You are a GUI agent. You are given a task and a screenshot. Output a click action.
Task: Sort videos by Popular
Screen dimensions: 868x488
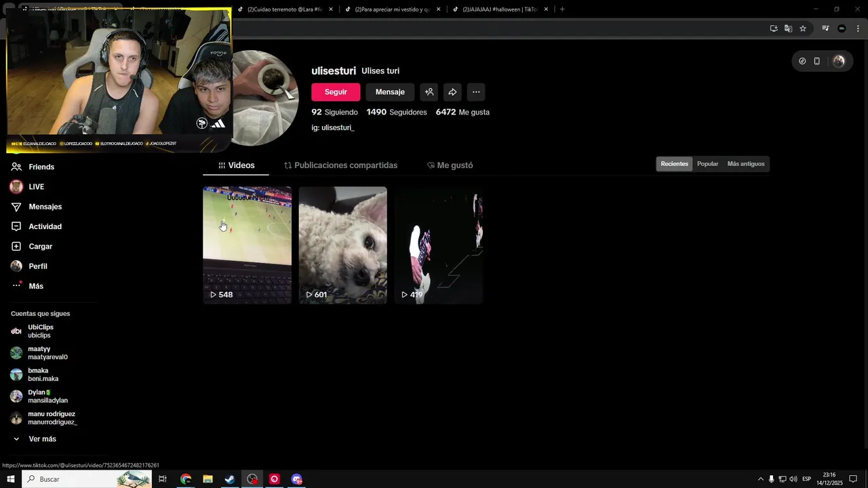[x=707, y=164]
